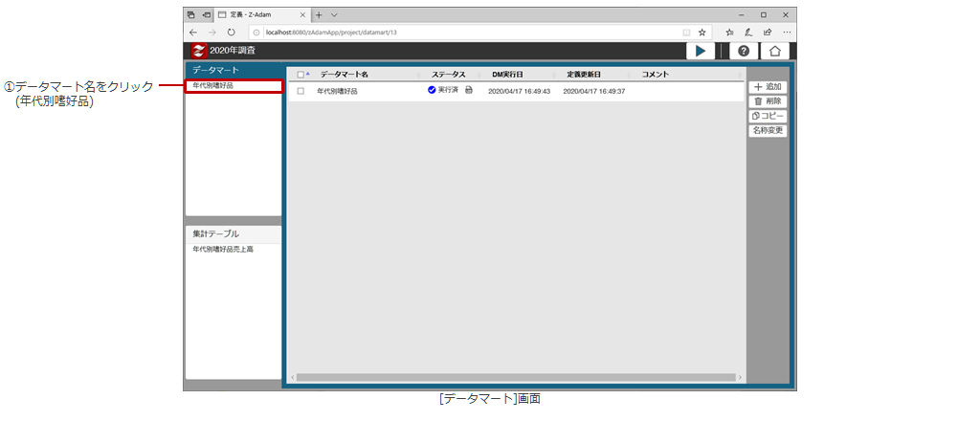The image size is (980, 421).
Task: Close the 定義 - Z-Adam tab
Action: (302, 14)
